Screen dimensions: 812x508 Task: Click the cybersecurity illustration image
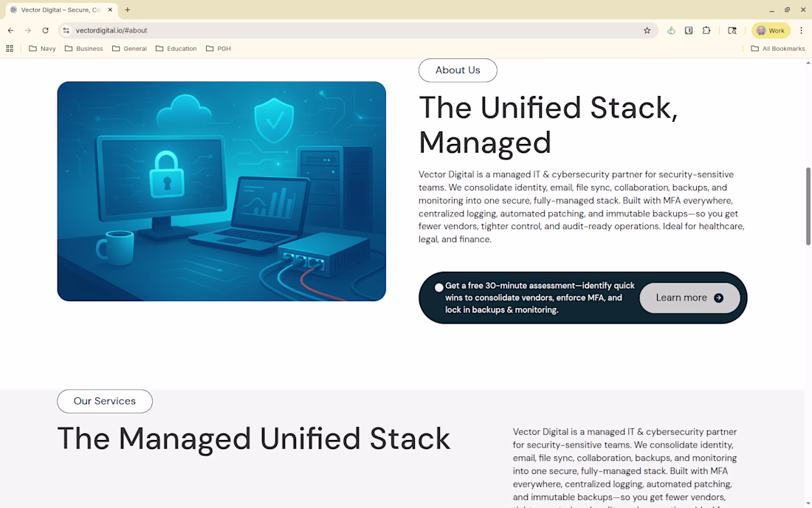point(221,191)
